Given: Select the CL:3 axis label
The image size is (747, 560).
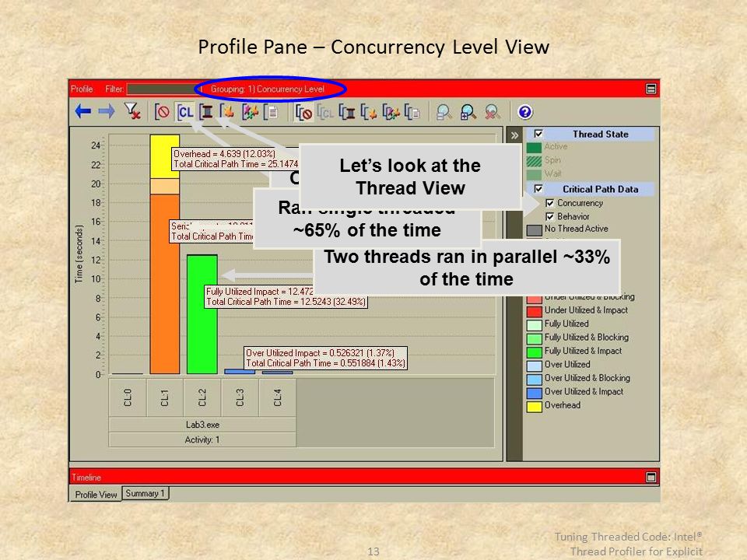Looking at the screenshot, I should pos(240,397).
